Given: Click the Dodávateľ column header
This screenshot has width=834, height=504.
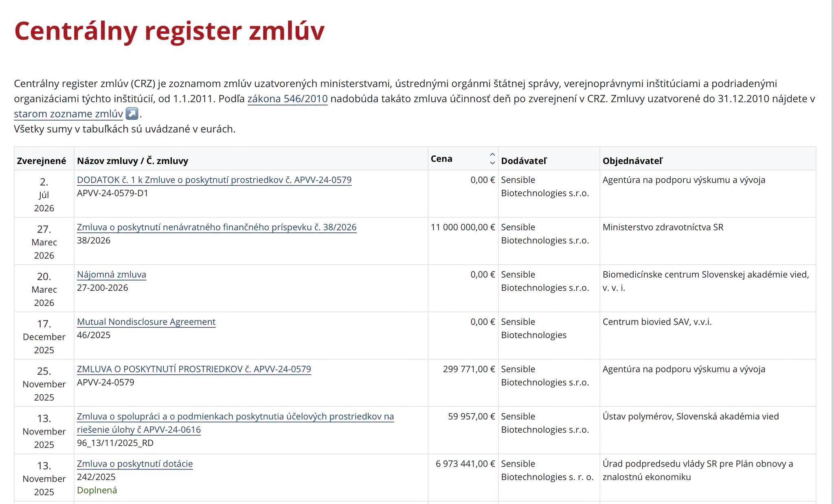Looking at the screenshot, I should [x=524, y=161].
